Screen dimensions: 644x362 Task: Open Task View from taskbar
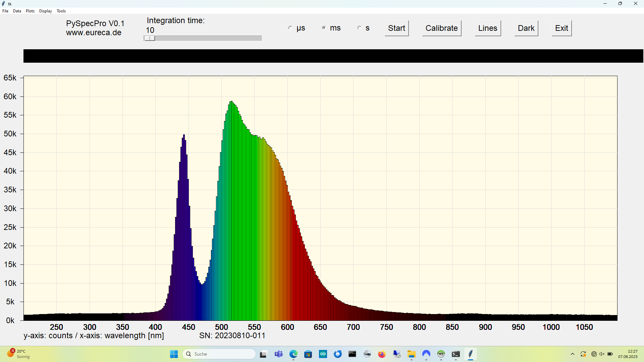point(263,354)
